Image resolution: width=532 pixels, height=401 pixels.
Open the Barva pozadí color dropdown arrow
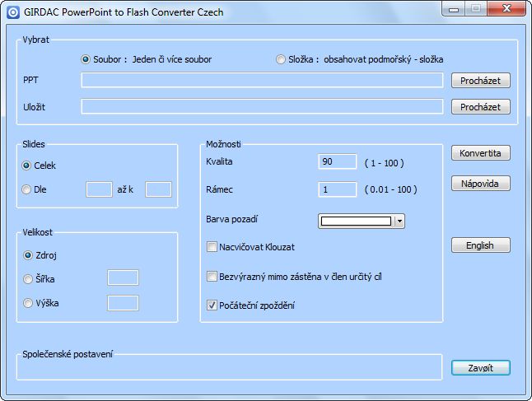pyautogui.click(x=399, y=221)
